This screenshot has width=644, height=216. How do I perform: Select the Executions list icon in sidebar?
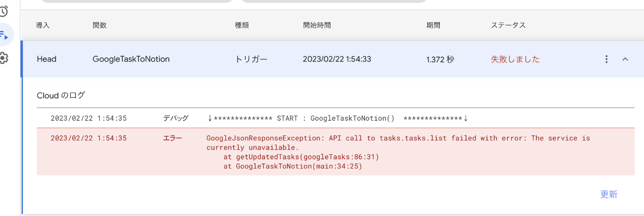[x=4, y=35]
